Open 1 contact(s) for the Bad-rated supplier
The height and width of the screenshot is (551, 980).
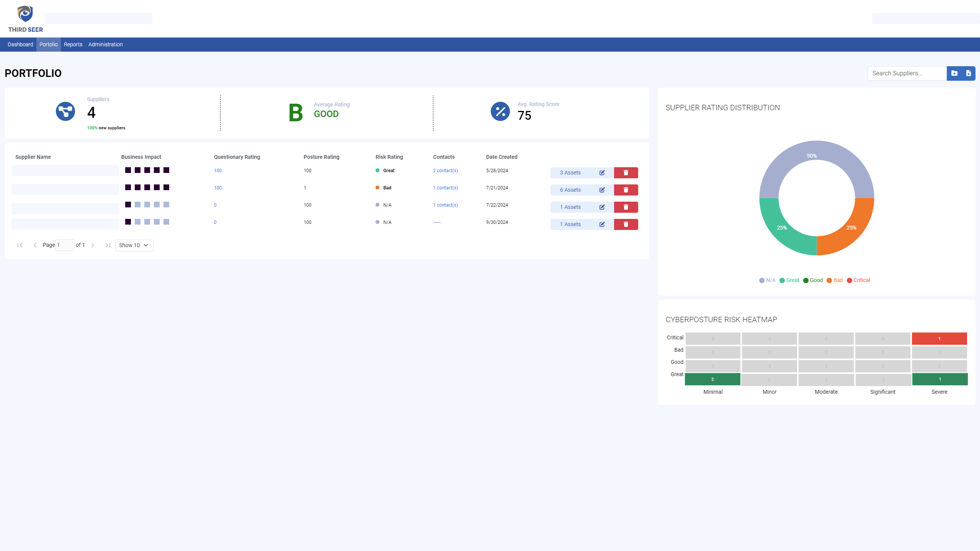click(x=446, y=188)
